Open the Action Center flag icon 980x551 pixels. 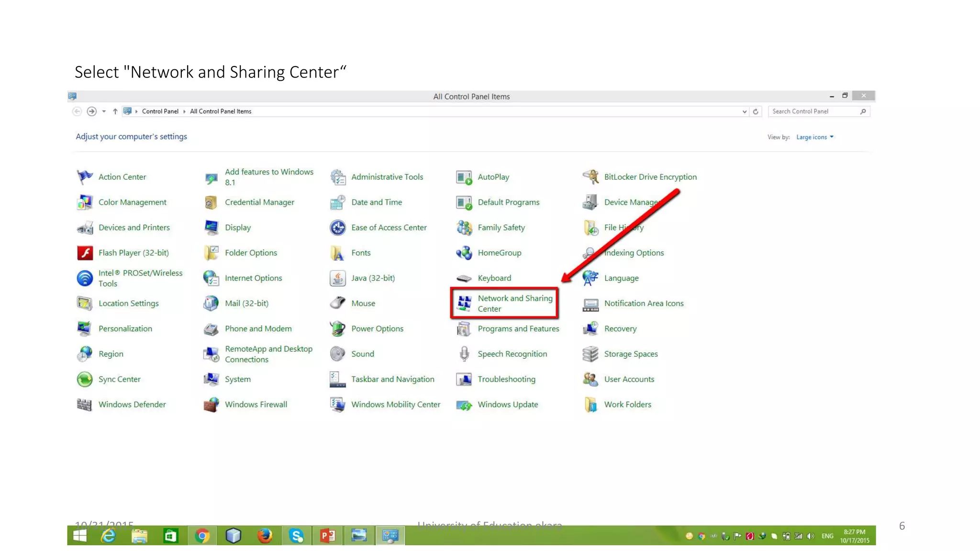click(x=85, y=177)
